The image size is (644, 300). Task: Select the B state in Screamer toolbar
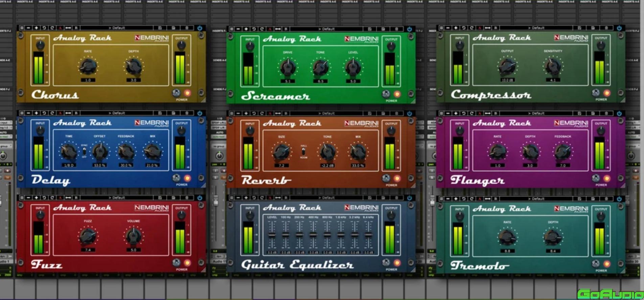(x=286, y=29)
